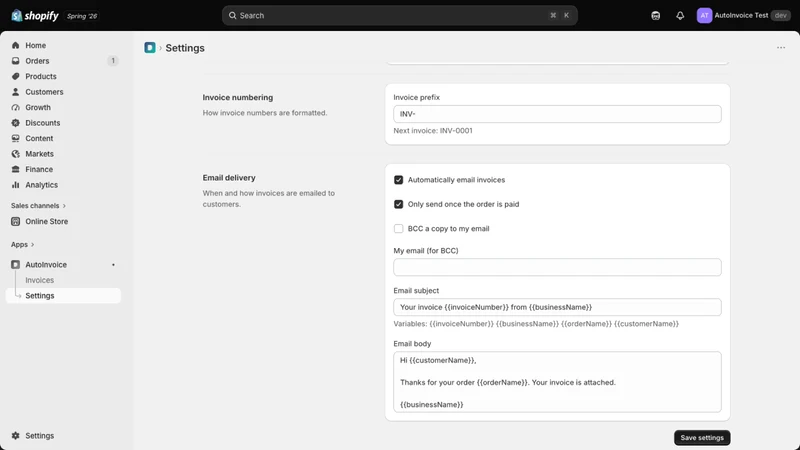The width and height of the screenshot is (800, 450).
Task: Uncheck Only send once the order is paid
Action: coord(398,204)
